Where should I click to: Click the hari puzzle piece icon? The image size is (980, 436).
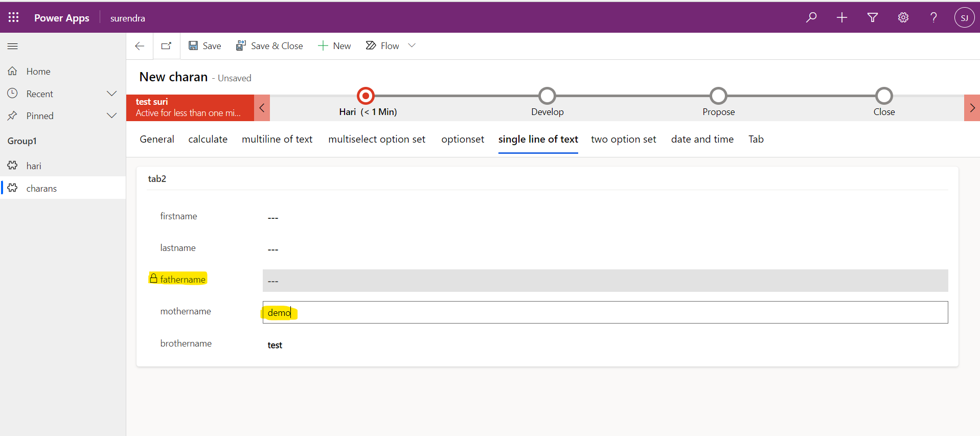[x=13, y=166]
